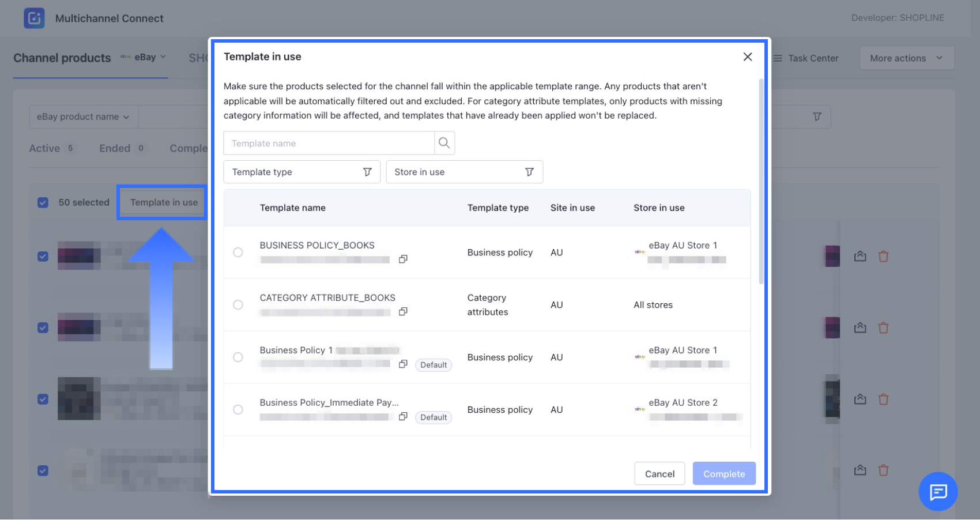
Task: Open the More actions dropdown
Action: coord(906,58)
